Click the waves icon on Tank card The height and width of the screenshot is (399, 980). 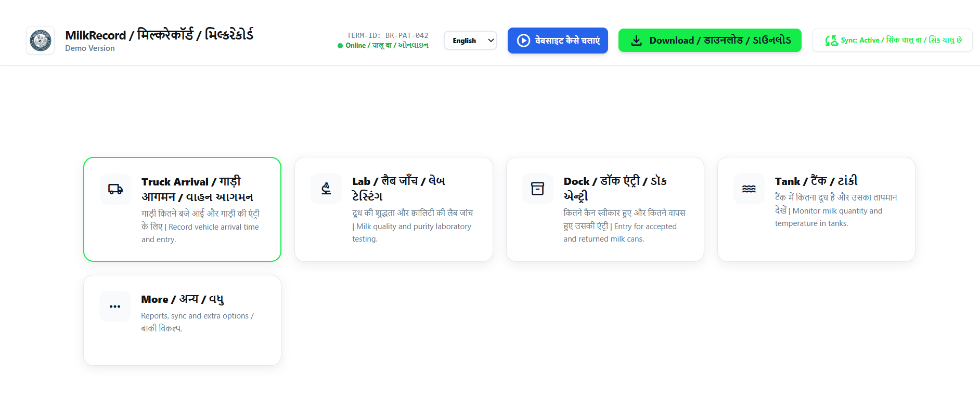pos(749,189)
